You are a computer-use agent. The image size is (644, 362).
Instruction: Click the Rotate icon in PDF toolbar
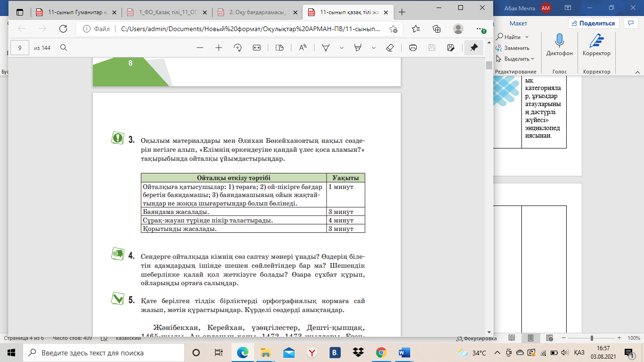[238, 48]
